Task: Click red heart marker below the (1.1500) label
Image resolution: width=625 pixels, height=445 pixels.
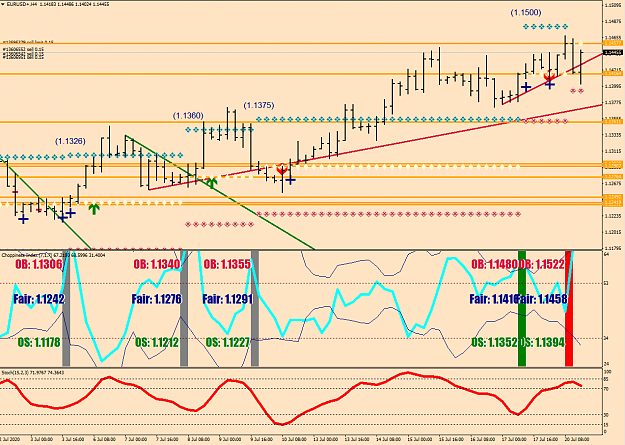Action: (x=550, y=76)
